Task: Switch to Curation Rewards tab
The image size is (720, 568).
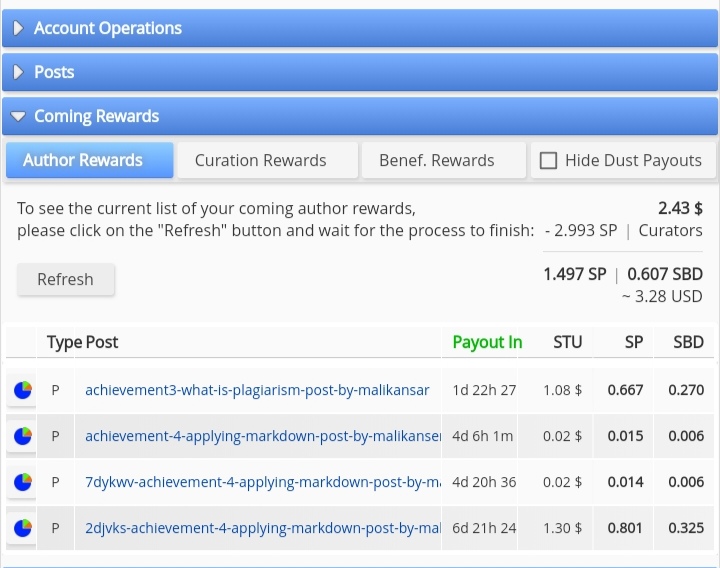Action: coord(268,160)
